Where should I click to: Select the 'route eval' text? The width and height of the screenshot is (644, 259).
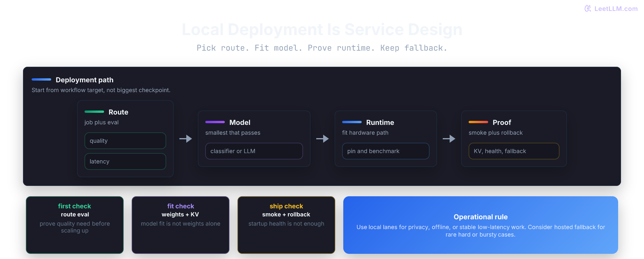click(75, 214)
